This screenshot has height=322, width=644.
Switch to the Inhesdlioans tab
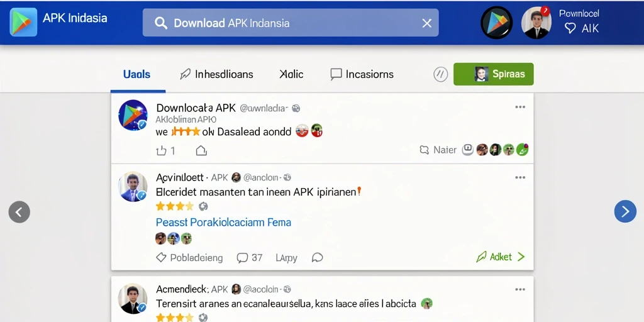tap(216, 74)
